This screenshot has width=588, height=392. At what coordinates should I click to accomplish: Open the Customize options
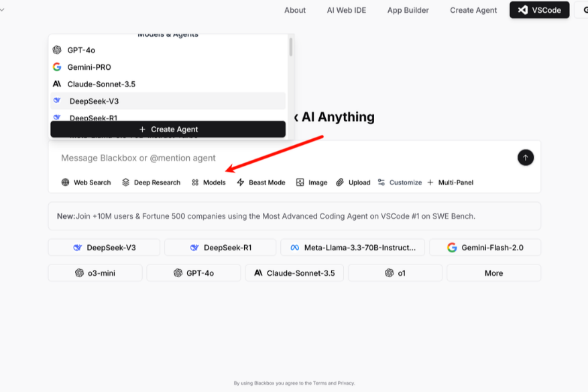point(400,183)
